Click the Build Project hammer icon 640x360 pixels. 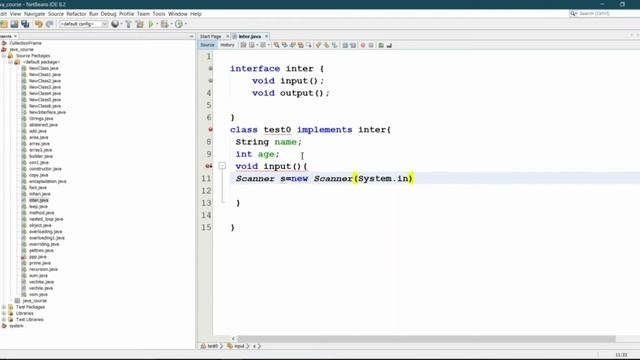(129, 24)
